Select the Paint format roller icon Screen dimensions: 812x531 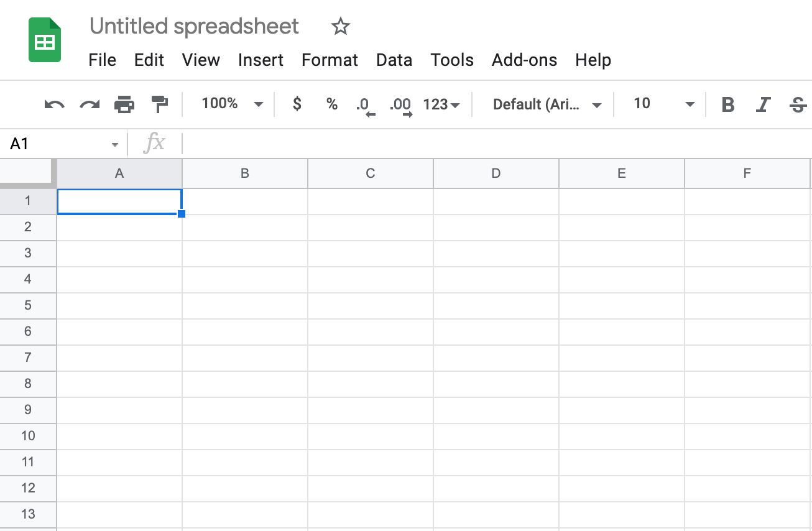click(160, 104)
